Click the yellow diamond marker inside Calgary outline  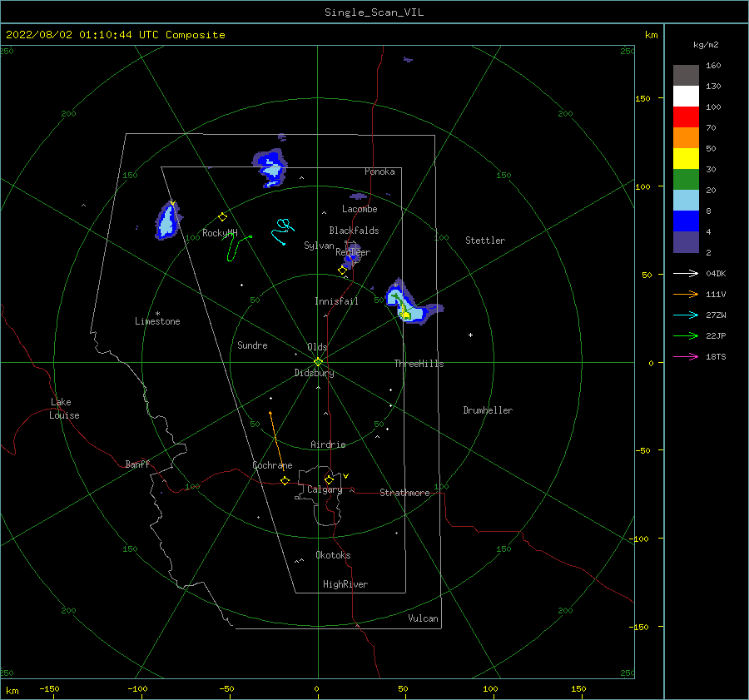click(329, 479)
